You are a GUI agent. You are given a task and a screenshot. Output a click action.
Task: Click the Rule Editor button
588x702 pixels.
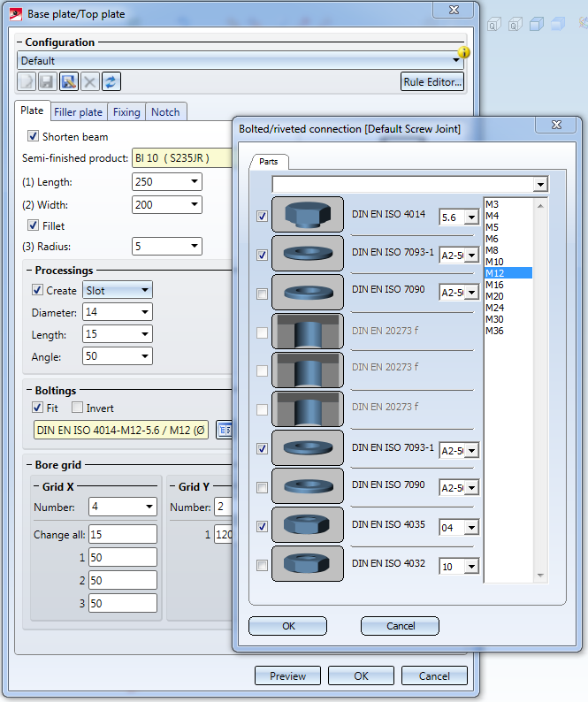pyautogui.click(x=432, y=82)
